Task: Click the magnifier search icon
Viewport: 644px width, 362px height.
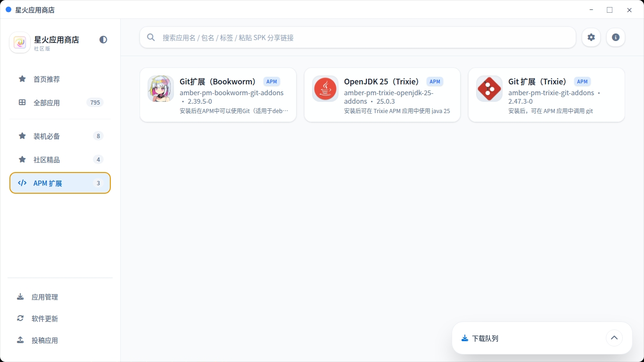Action: coord(151,37)
